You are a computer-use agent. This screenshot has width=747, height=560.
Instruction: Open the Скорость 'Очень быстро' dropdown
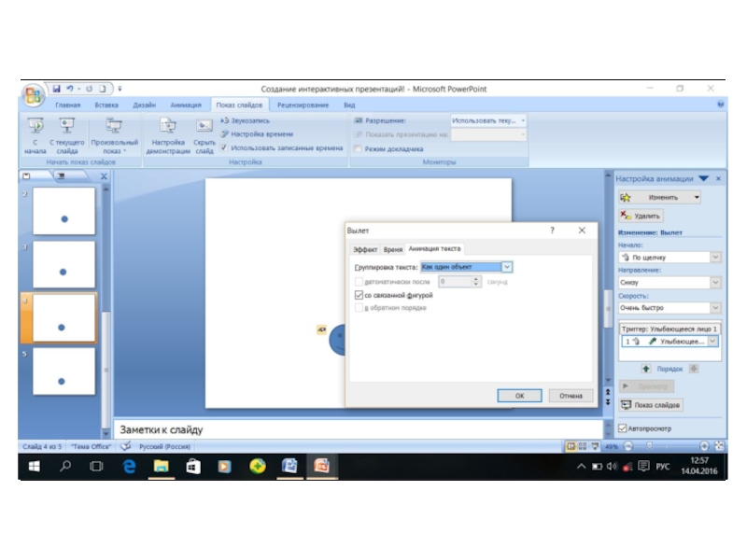715,307
